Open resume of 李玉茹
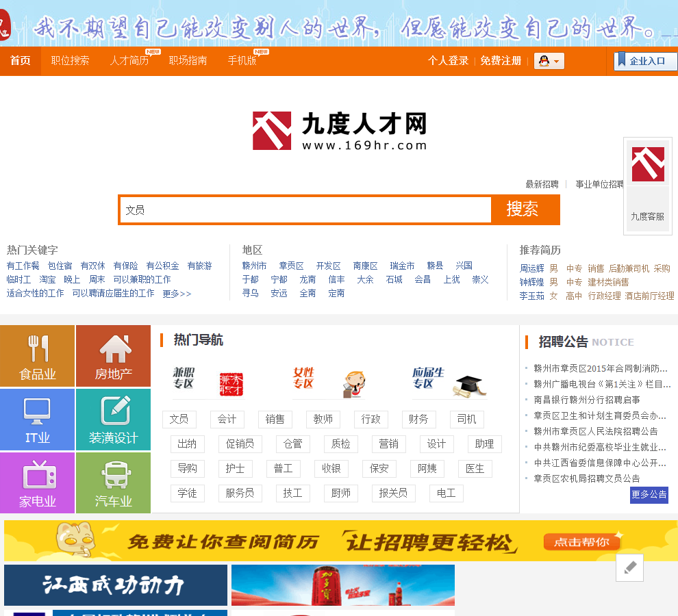This screenshot has width=678, height=616. point(532,296)
